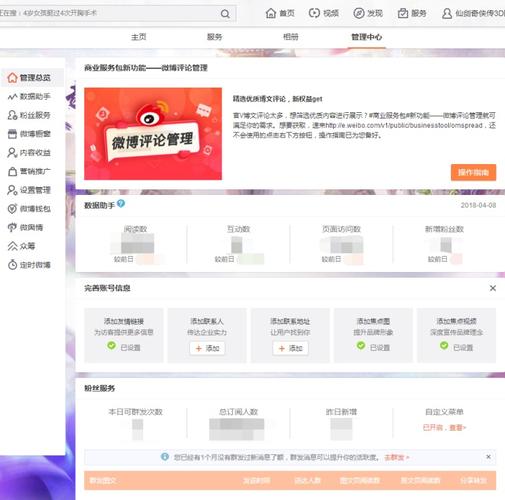Click the 添加友情链接 card title
This screenshot has height=500, width=505.
(124, 321)
